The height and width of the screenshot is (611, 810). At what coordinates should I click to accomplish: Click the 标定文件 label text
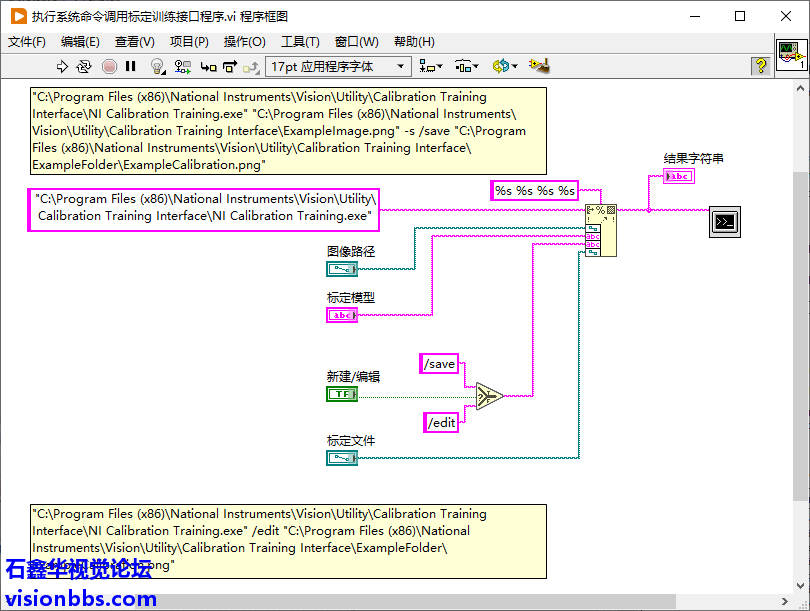pos(351,441)
